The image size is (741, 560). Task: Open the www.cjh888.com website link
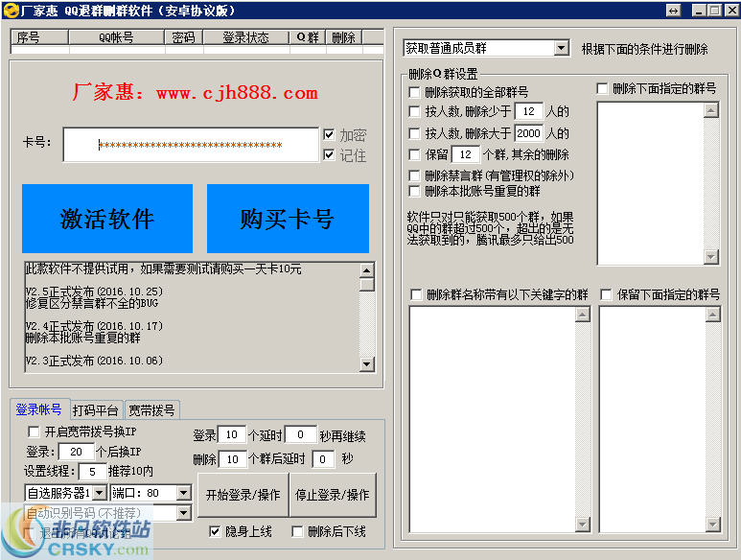[237, 92]
